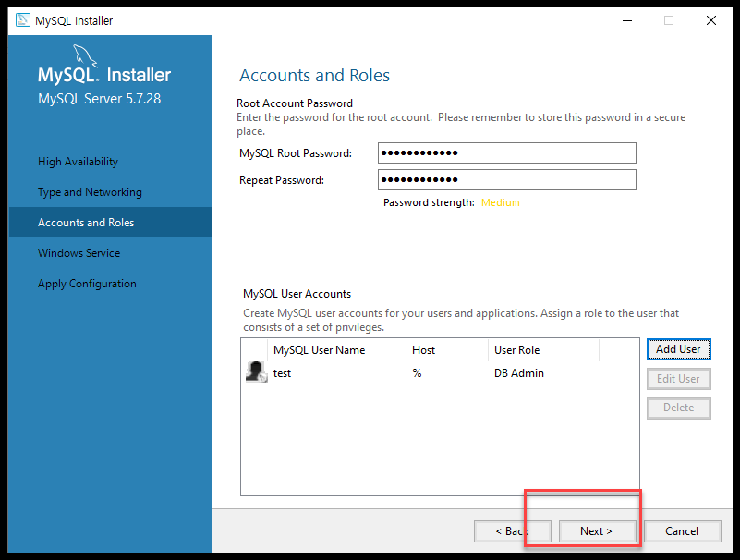Viewport: 740px width, 560px height.
Task: Click the MySQL Installer title bar icon
Action: coord(23,20)
